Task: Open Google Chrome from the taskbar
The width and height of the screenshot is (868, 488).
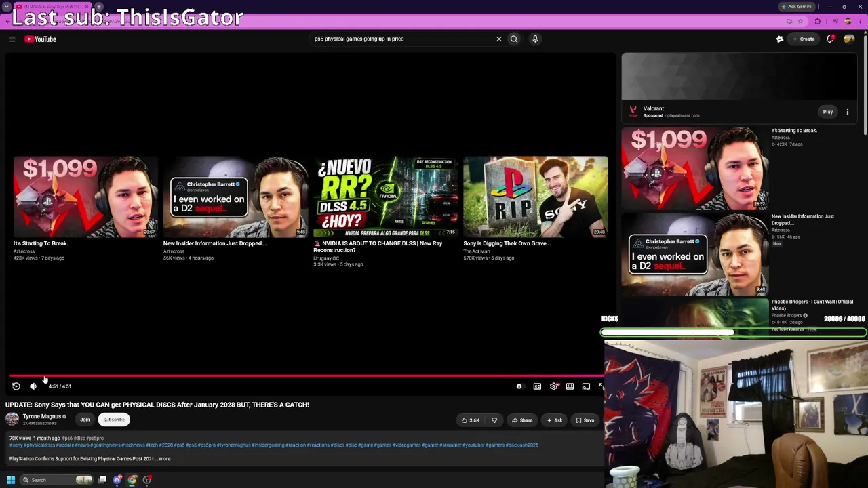Action: (x=132, y=480)
